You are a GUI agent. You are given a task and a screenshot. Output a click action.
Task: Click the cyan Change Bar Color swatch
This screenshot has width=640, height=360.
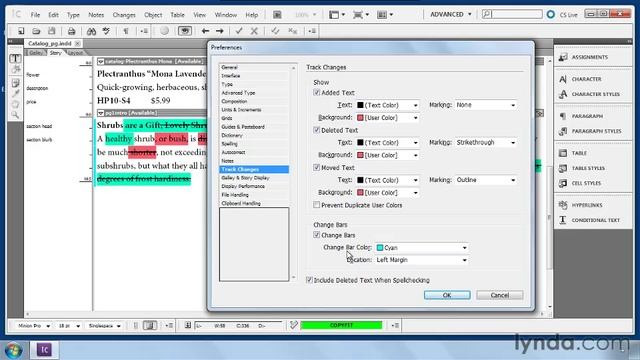[x=380, y=248]
